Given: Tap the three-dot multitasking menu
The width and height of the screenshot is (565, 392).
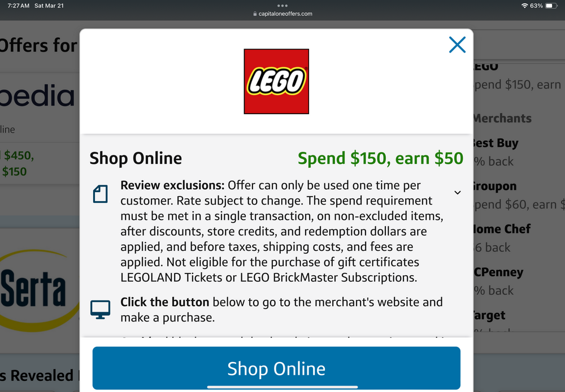Looking at the screenshot, I should coord(282,5).
